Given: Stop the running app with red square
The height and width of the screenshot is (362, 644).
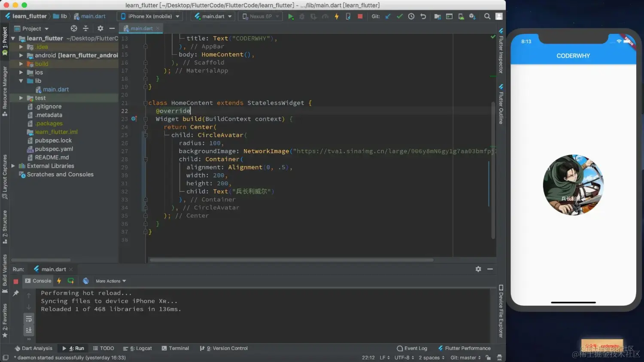Looking at the screenshot, I should [x=360, y=16].
